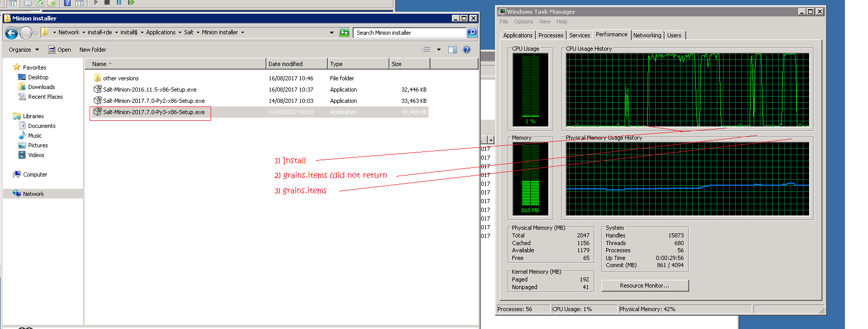Open the view options dropdown arrow
Image resolution: width=868 pixels, height=329 pixels.
coord(439,50)
